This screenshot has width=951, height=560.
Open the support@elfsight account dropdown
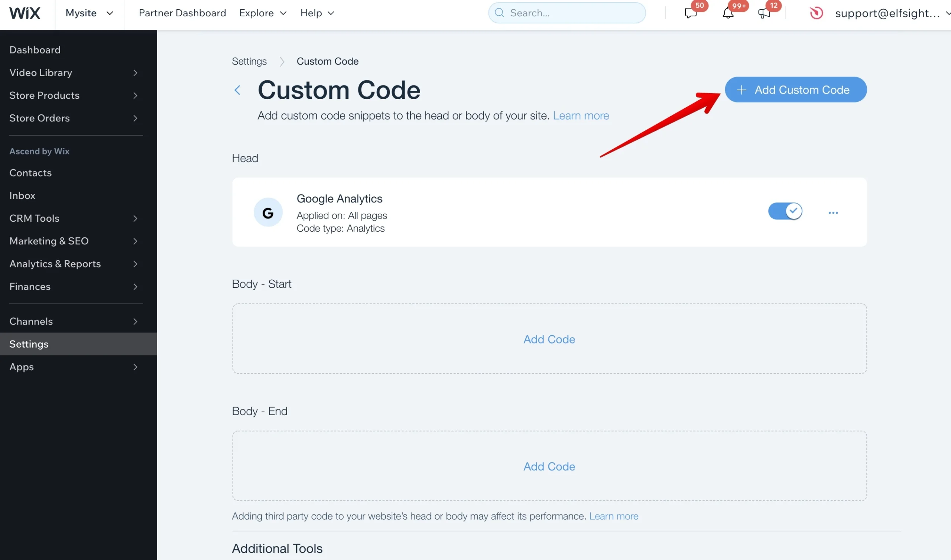(x=892, y=14)
